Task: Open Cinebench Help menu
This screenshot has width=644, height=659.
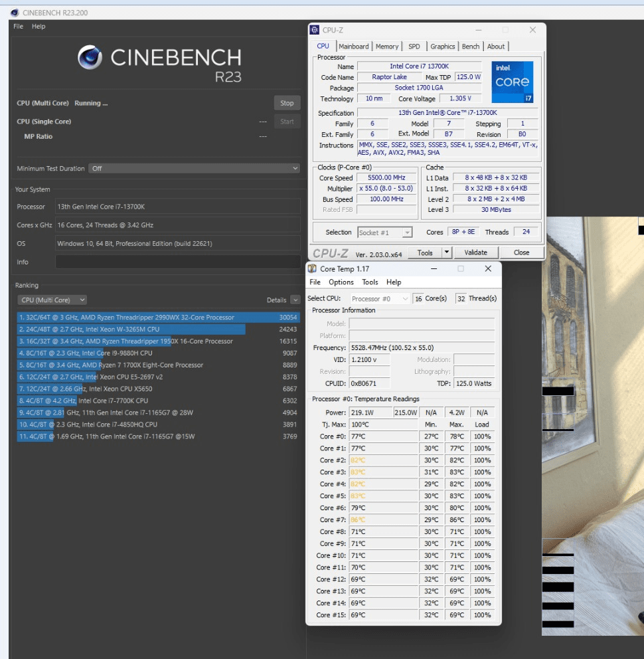Action: pyautogui.click(x=39, y=26)
